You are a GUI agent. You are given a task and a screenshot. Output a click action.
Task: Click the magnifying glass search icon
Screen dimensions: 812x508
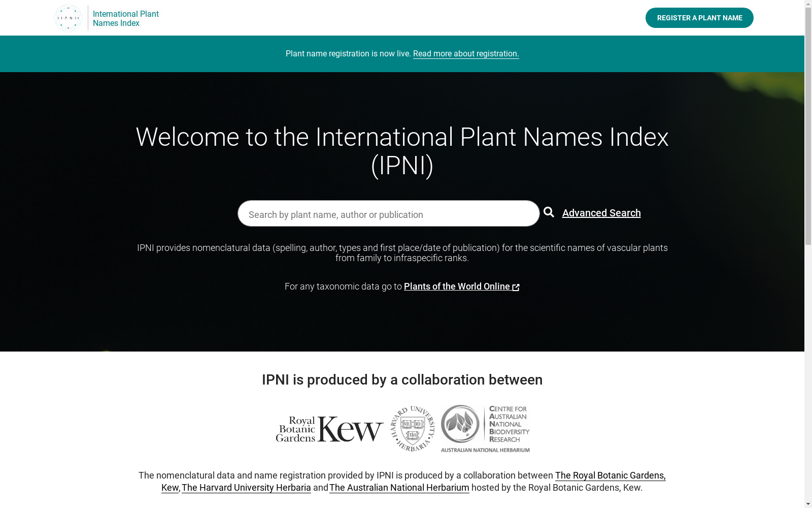(549, 212)
